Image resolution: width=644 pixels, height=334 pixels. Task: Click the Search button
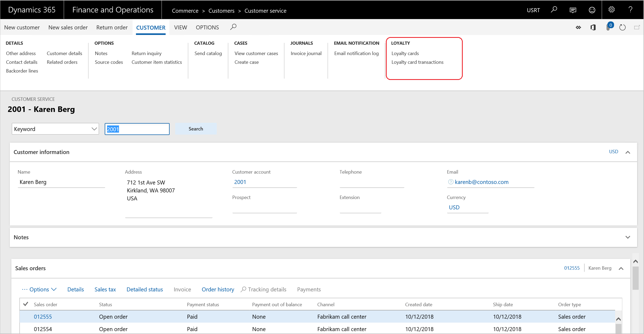click(x=196, y=129)
